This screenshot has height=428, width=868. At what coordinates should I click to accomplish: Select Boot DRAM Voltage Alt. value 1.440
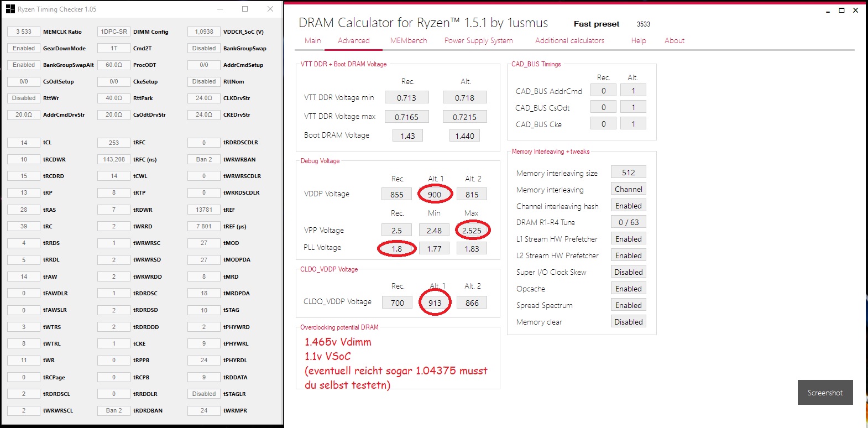pos(464,136)
